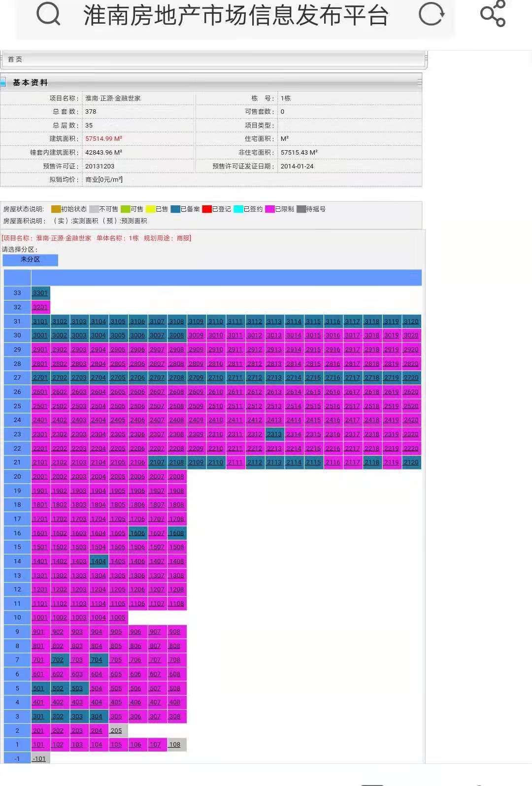Open unit 702 on floor 7
This screenshot has width=532, height=786.
pos(60,660)
